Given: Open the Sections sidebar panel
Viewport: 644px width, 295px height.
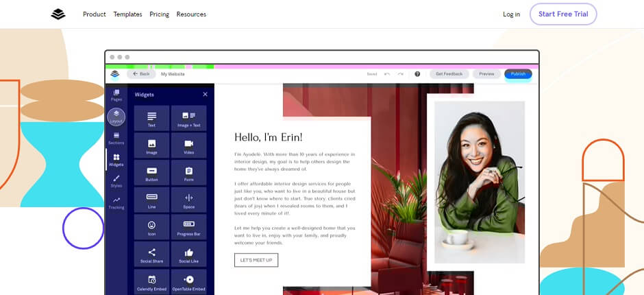Looking at the screenshot, I should (116, 139).
